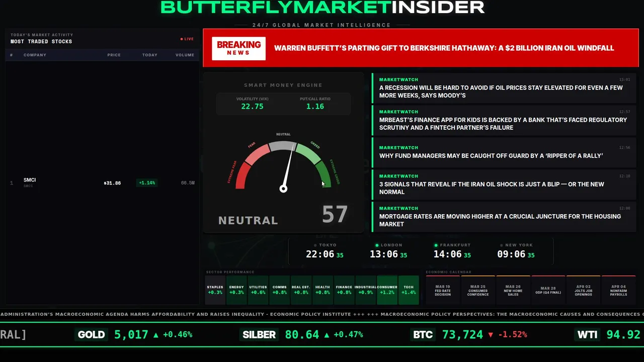Click the SILBER price up arrow
This screenshot has width=644, height=362.
click(x=327, y=334)
